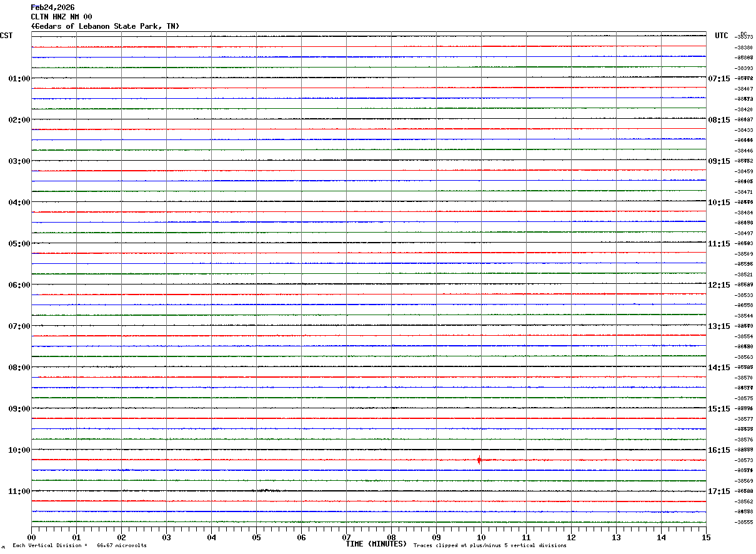Image resolution: width=756 pixels, height=554 pixels.
Task: Click the DC offset value -38380
Action: pos(744,48)
